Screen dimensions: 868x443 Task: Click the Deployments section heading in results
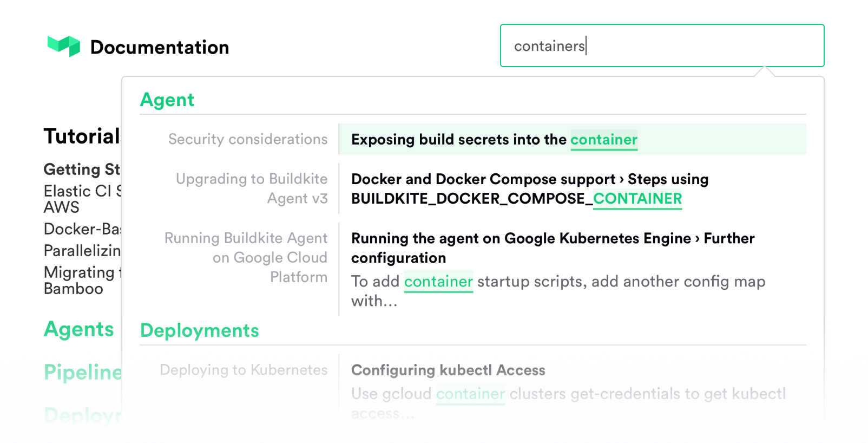pyautogui.click(x=199, y=331)
